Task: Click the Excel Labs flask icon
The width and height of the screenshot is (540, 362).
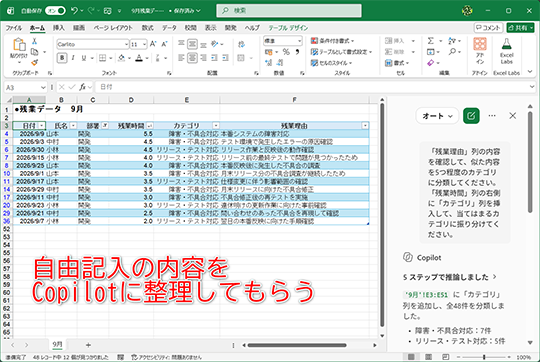Action: (507, 50)
